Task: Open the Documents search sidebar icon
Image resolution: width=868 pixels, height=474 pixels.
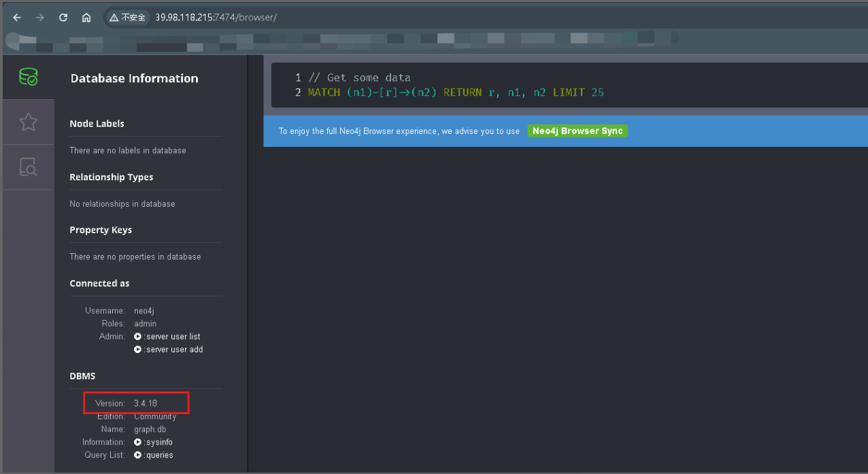Action: [x=28, y=167]
